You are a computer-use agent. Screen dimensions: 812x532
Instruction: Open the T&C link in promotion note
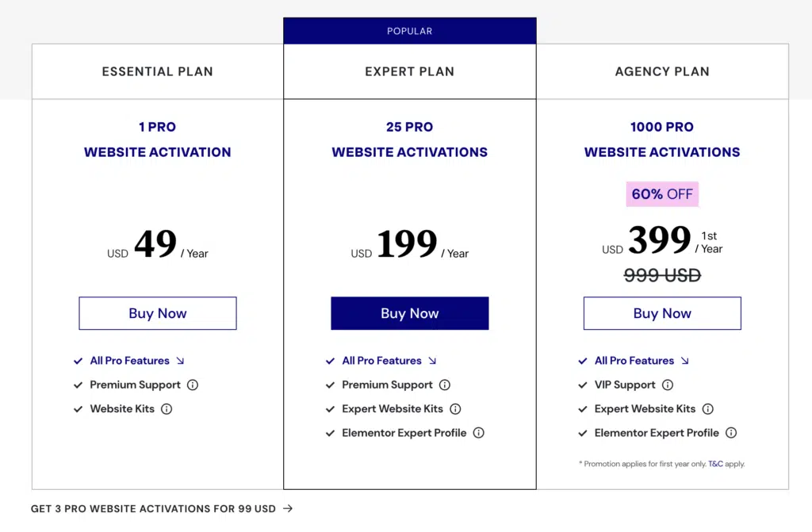pos(715,464)
